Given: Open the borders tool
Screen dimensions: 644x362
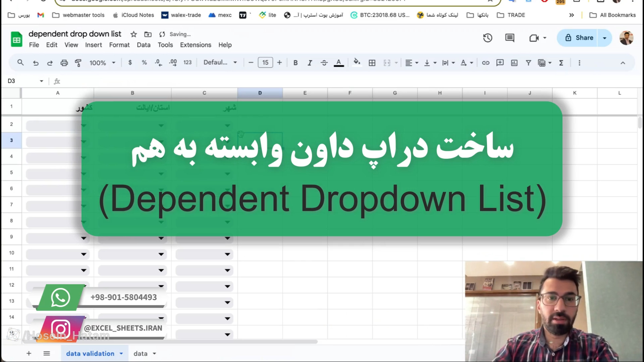Looking at the screenshot, I should 372,63.
